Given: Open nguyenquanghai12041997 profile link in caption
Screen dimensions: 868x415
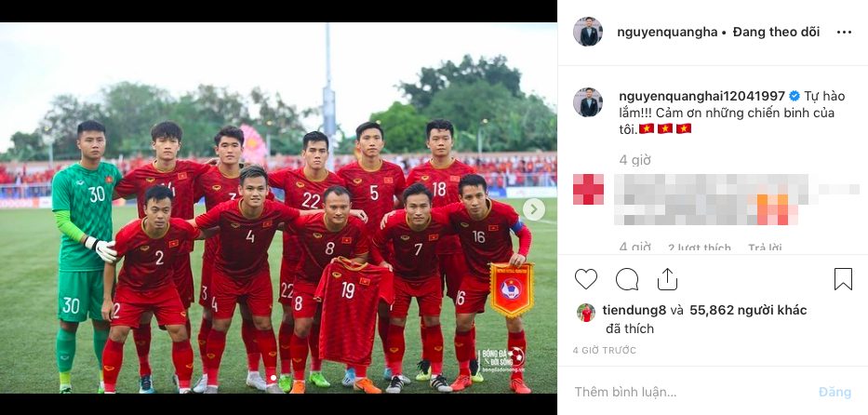Looking at the screenshot, I should [701, 96].
